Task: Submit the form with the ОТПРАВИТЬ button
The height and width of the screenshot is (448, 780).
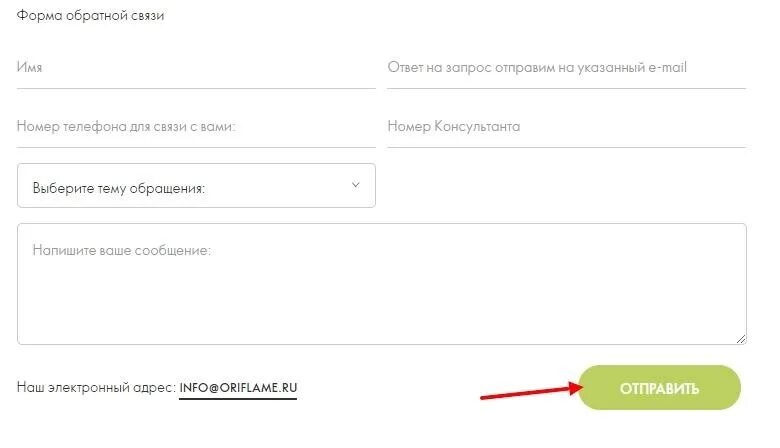Action: point(659,388)
